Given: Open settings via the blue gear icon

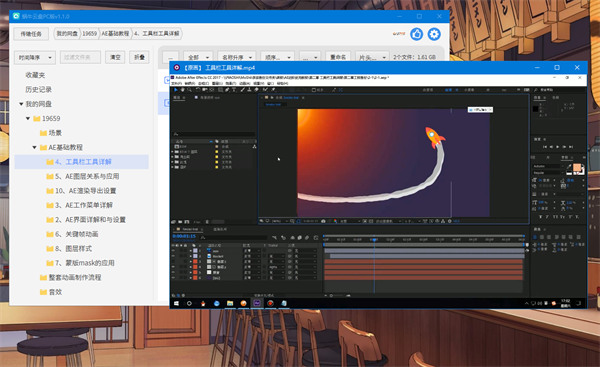Looking at the screenshot, I should click(x=434, y=34).
